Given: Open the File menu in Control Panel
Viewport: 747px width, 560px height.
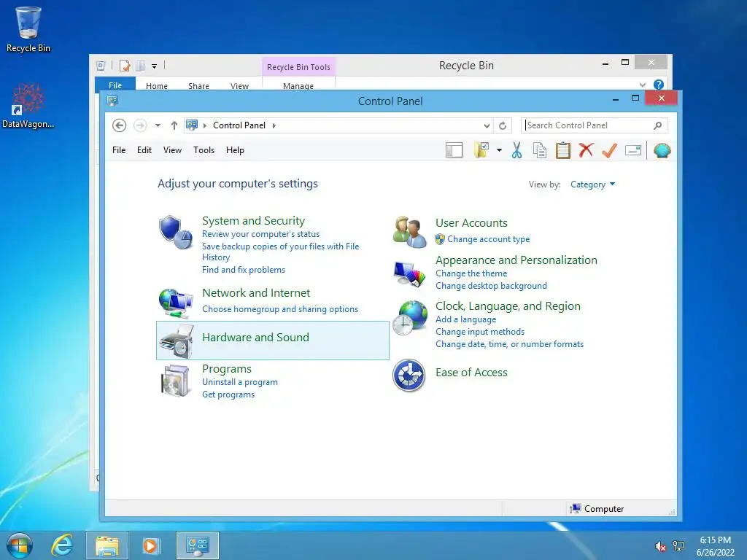Looking at the screenshot, I should 119,150.
